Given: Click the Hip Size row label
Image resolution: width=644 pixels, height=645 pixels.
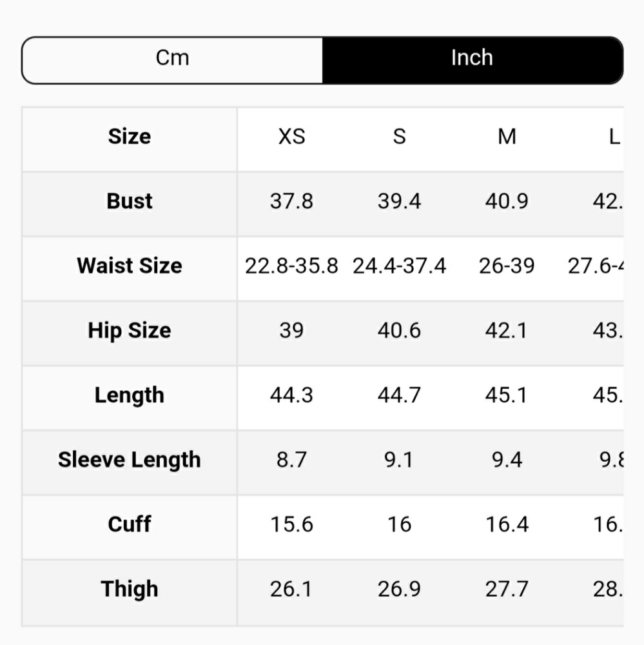Looking at the screenshot, I should [130, 330].
